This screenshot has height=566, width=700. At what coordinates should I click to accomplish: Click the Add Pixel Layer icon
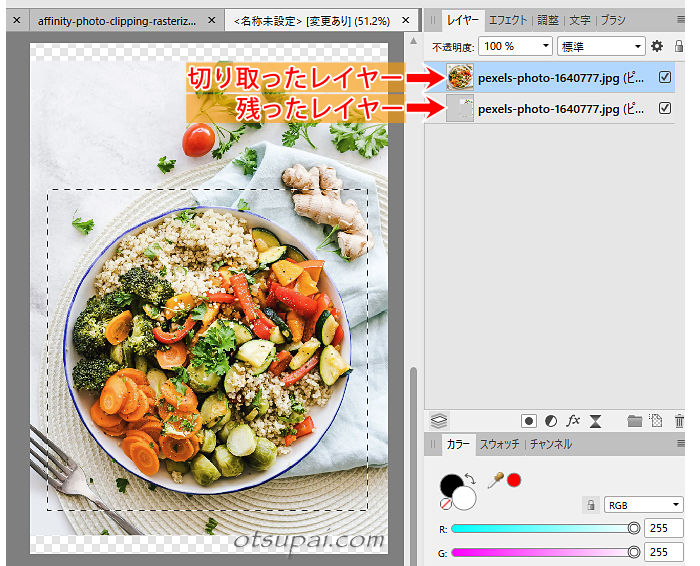pos(656,421)
